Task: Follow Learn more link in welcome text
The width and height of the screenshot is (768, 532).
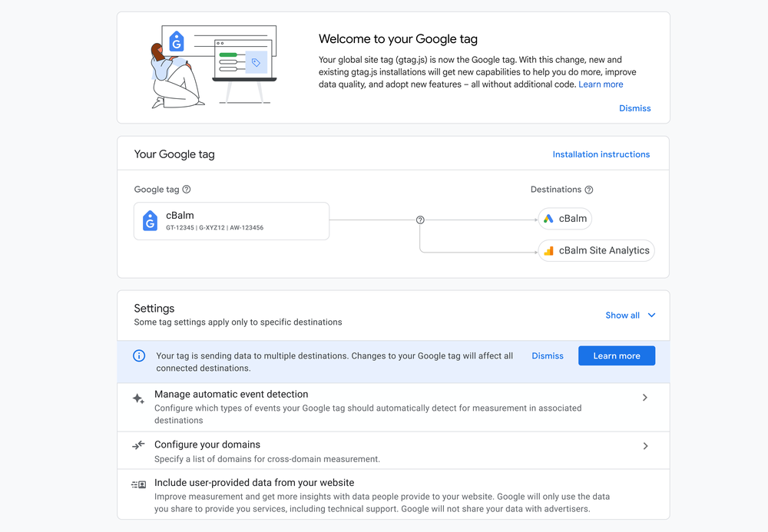Action: tap(601, 84)
